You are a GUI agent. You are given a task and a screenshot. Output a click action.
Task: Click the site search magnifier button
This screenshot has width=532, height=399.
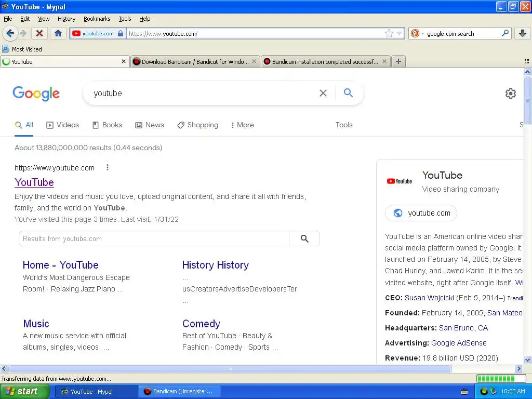304,238
